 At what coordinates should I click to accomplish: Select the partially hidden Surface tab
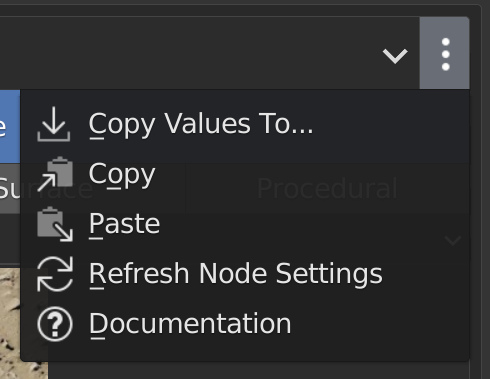[10, 188]
